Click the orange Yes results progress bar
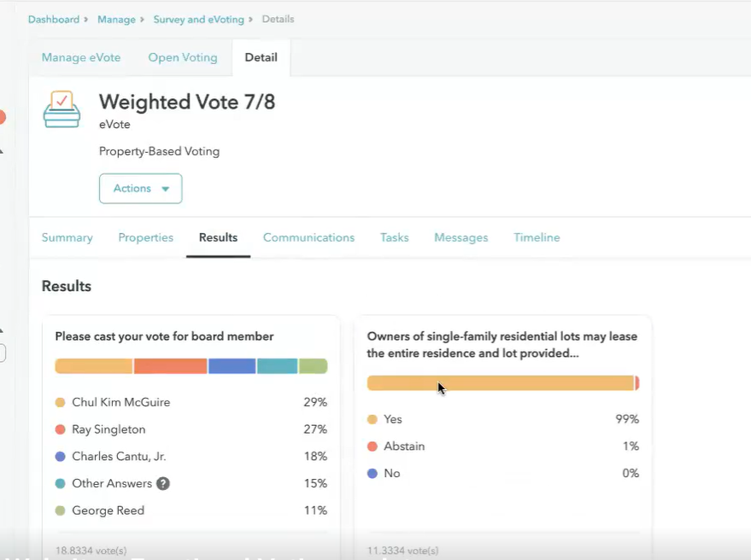 pyautogui.click(x=500, y=382)
